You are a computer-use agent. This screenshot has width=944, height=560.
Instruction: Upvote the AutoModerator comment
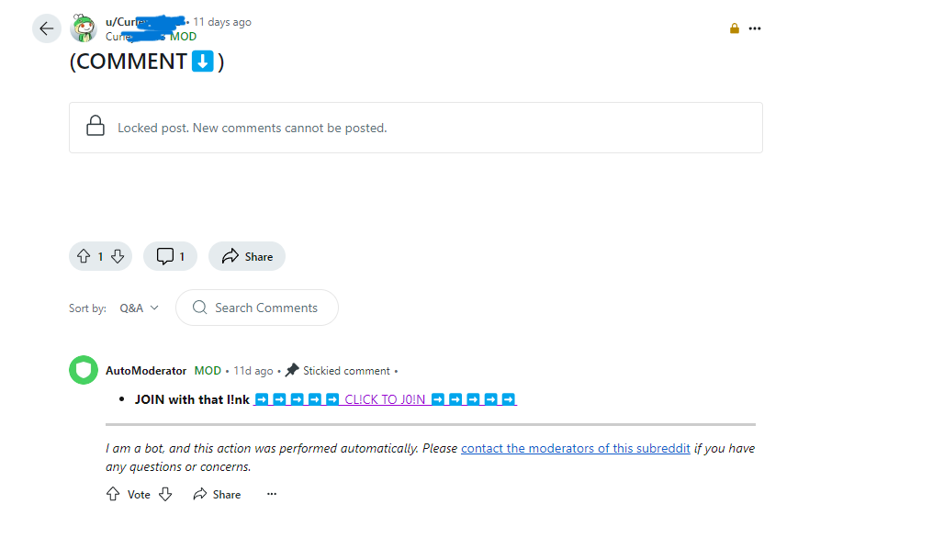coord(113,495)
